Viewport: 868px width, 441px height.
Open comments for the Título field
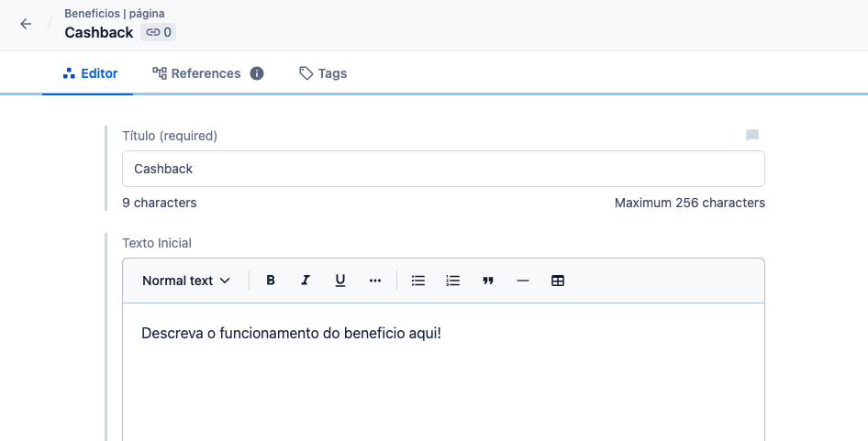[x=752, y=136]
